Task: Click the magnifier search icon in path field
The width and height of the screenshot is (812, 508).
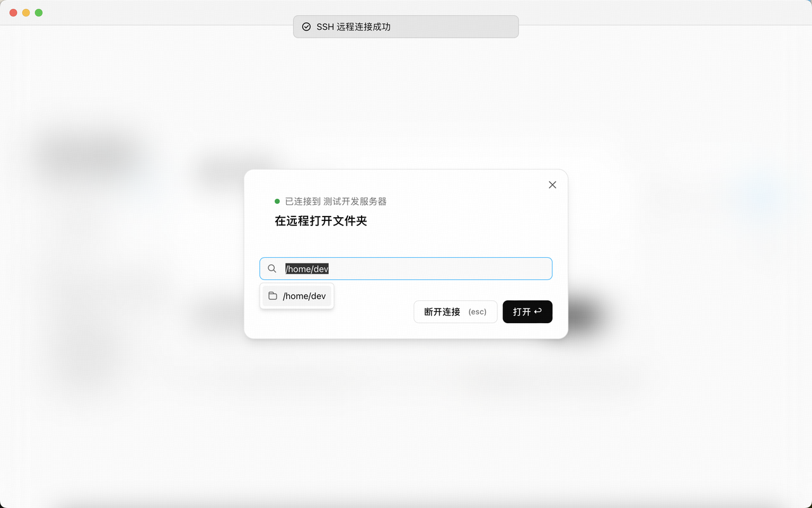Action: tap(272, 269)
